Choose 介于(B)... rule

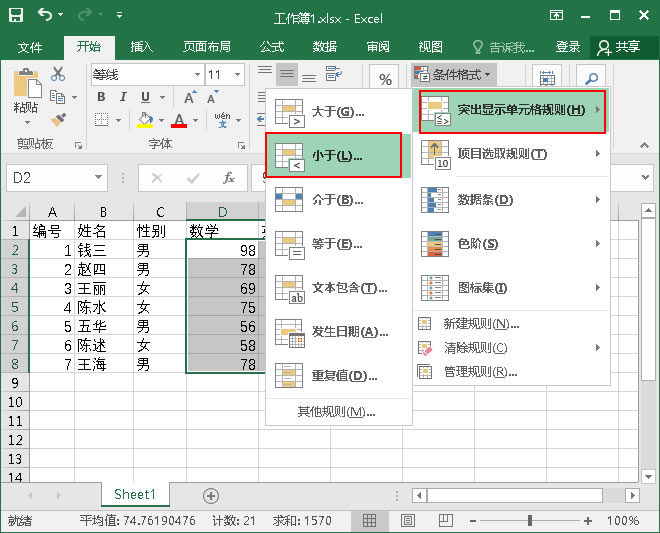pos(338,200)
